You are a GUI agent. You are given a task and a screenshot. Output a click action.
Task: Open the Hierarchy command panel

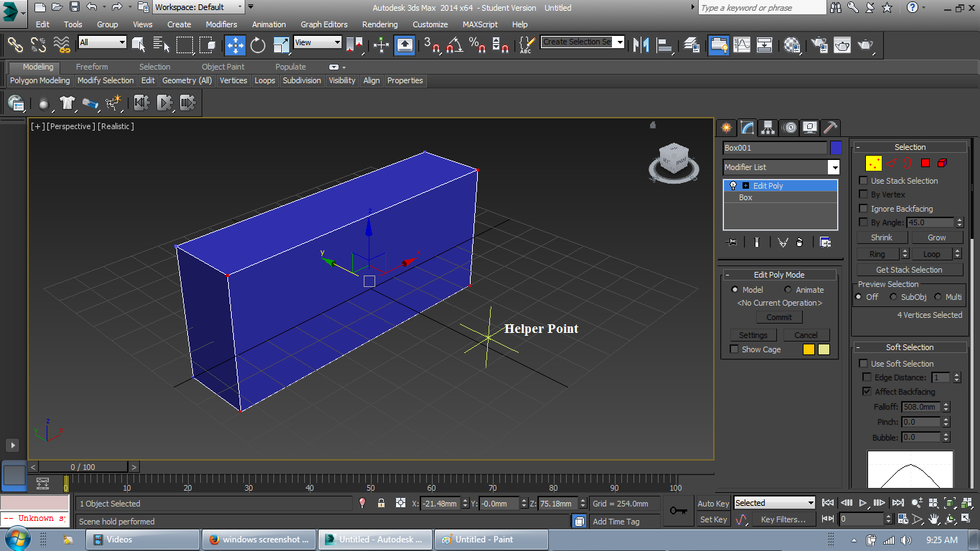(768, 128)
